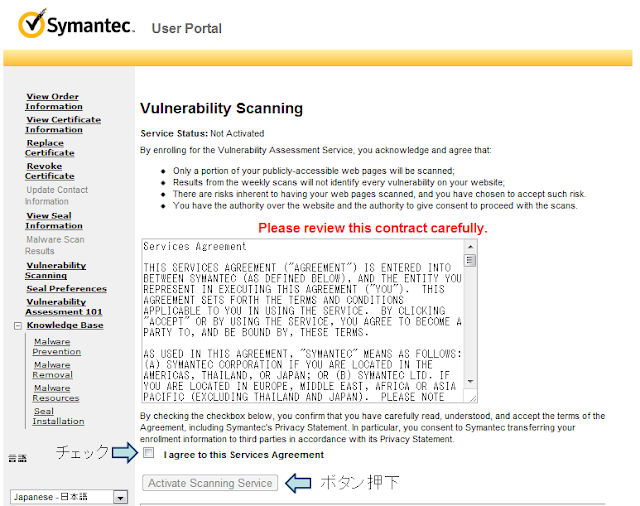Viewport: 640px width, 506px height.
Task: Click the 'By checking the checkbox below' paragraph
Action: pyautogui.click(x=372, y=427)
